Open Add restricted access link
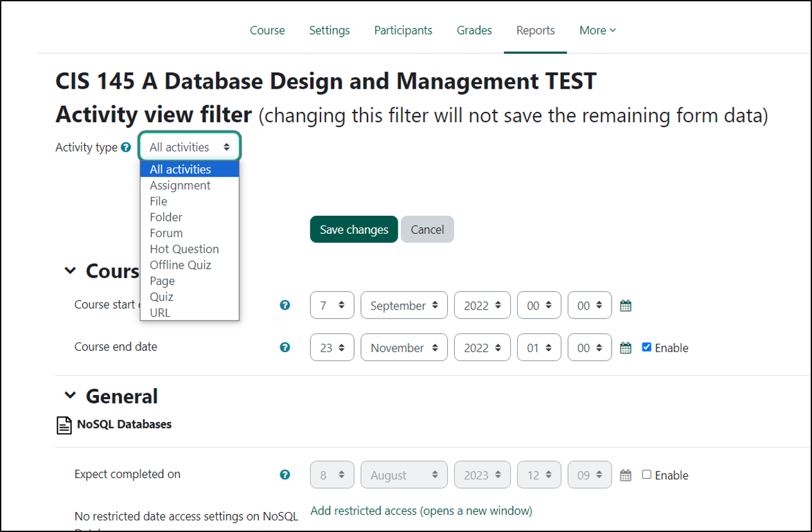 tap(421, 511)
